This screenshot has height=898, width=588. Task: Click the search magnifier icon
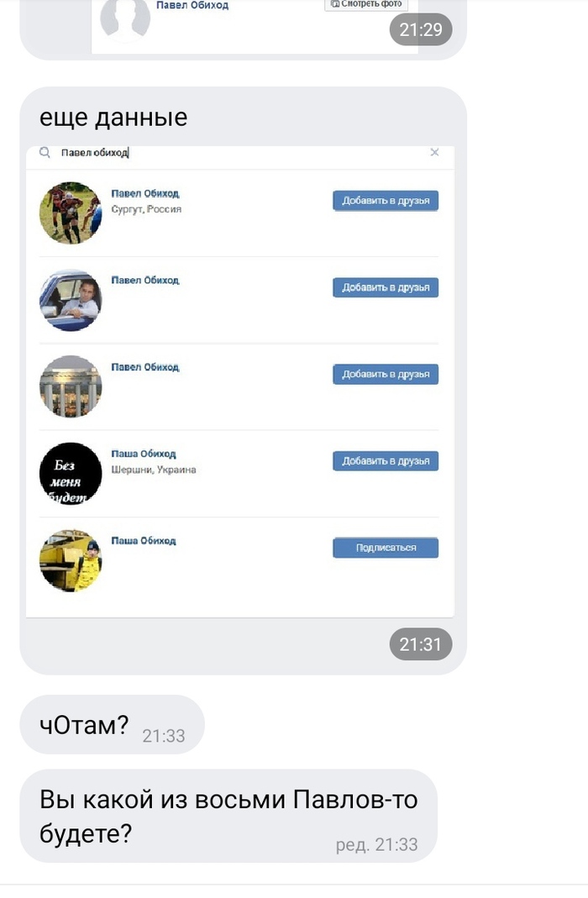pos(45,152)
